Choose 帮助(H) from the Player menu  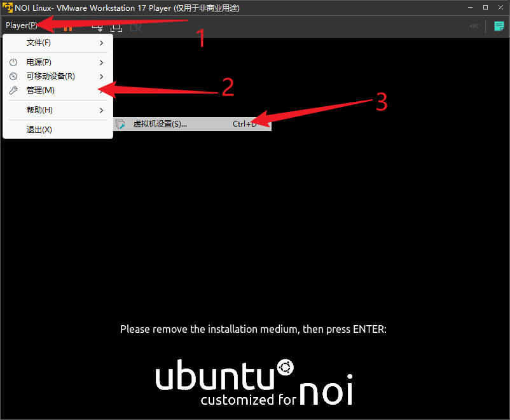[x=39, y=110]
